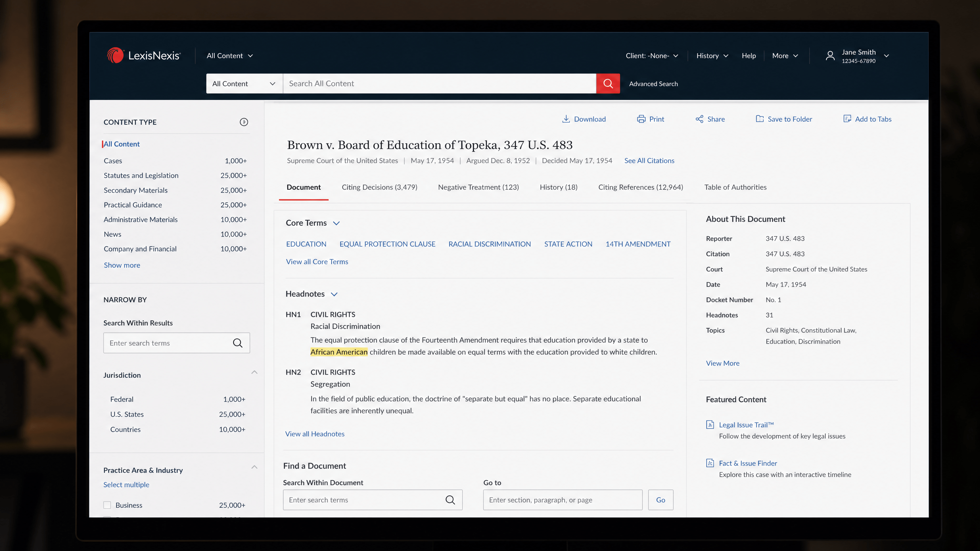Click the red search button
The image size is (980, 551).
coord(608,83)
